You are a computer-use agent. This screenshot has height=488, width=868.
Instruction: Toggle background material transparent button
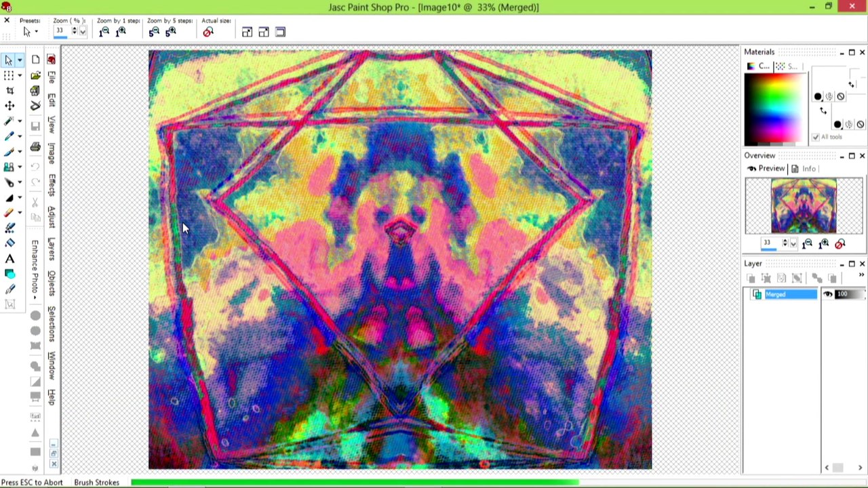(860, 125)
